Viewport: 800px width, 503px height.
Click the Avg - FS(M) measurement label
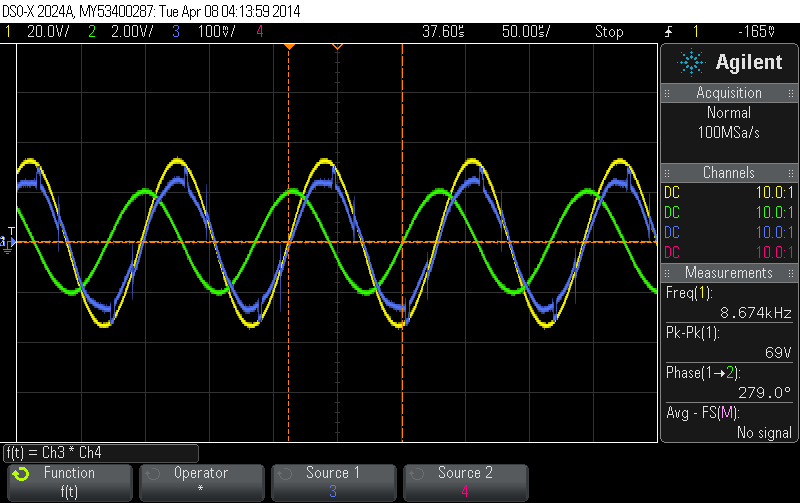[703, 413]
